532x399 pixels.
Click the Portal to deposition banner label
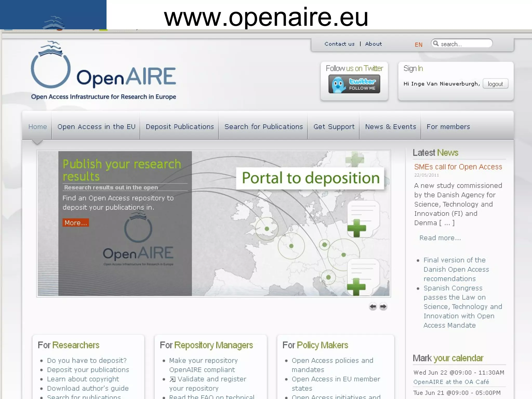[x=310, y=178]
